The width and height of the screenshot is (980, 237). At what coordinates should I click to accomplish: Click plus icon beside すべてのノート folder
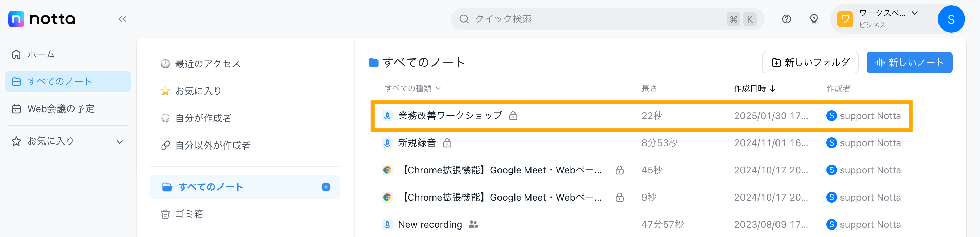[x=326, y=187]
